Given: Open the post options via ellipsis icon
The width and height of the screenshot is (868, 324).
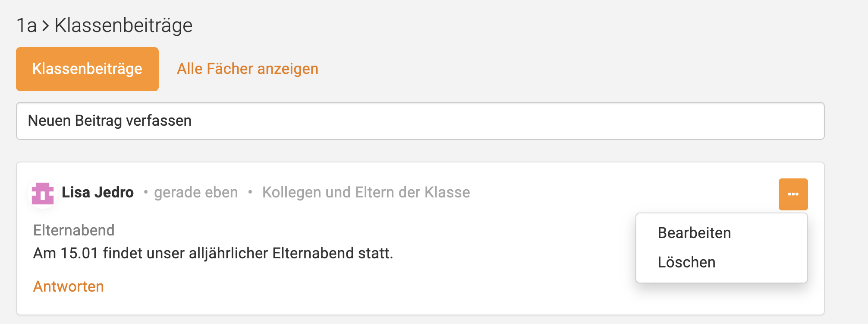Looking at the screenshot, I should [793, 194].
